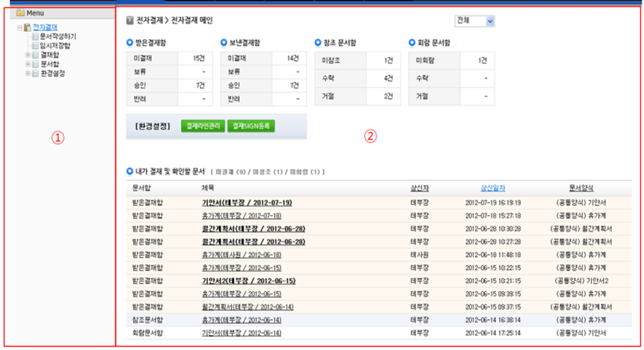The image size is (644, 350).
Task: Click the blue circle bullet beside 참조 문서함
Action: click(x=318, y=42)
